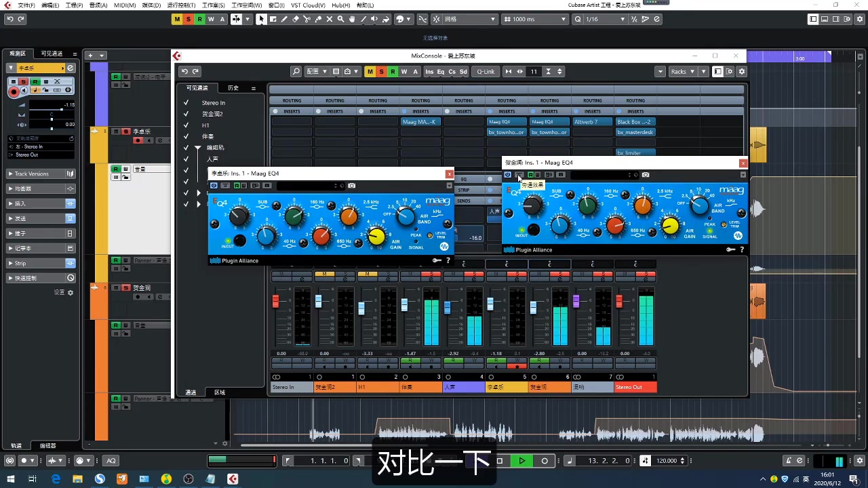Expand the 编组轨 group in channel list

click(198, 148)
